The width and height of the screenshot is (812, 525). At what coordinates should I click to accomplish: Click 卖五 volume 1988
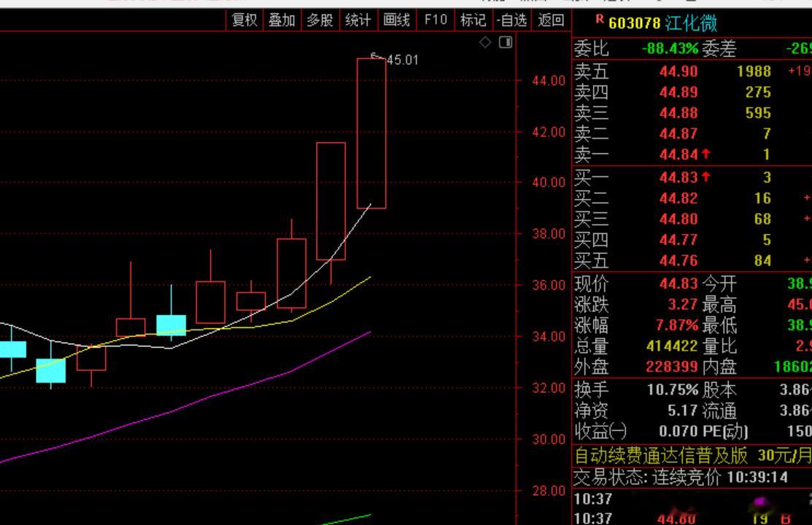pos(754,71)
